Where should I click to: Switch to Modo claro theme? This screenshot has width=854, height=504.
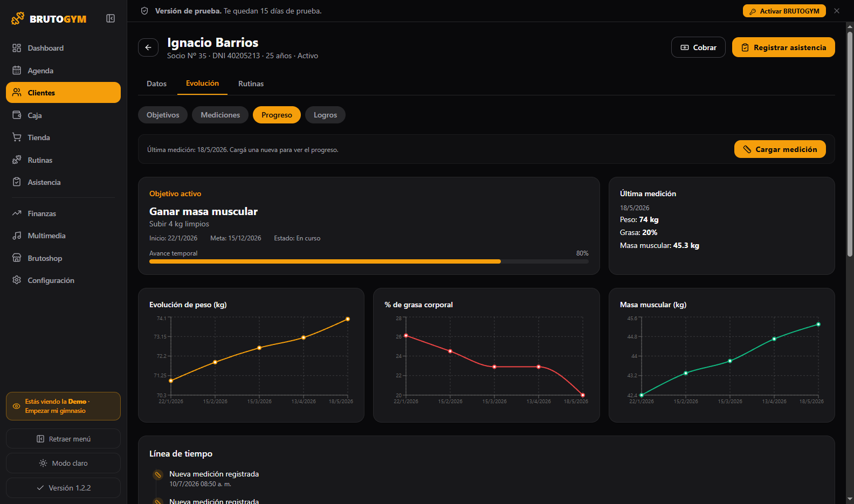coord(63,463)
